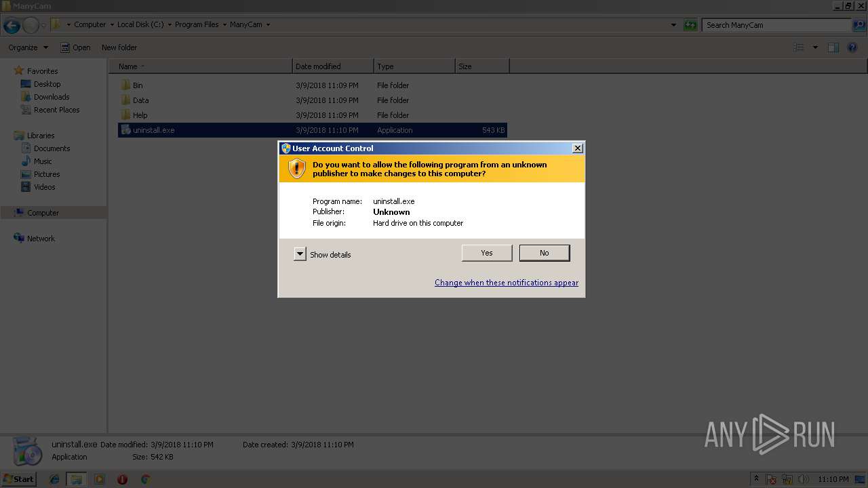Open the Music library
This screenshot has width=868, height=488.
coord(43,161)
